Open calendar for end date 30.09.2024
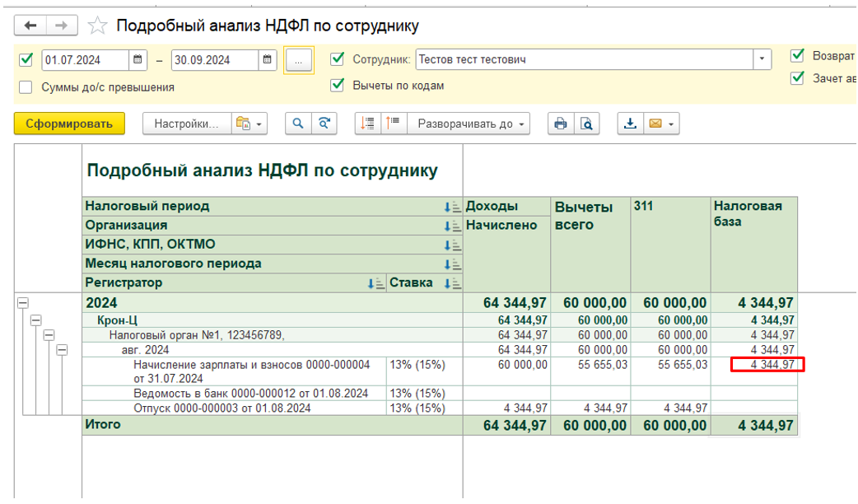858x504 pixels. [x=266, y=60]
